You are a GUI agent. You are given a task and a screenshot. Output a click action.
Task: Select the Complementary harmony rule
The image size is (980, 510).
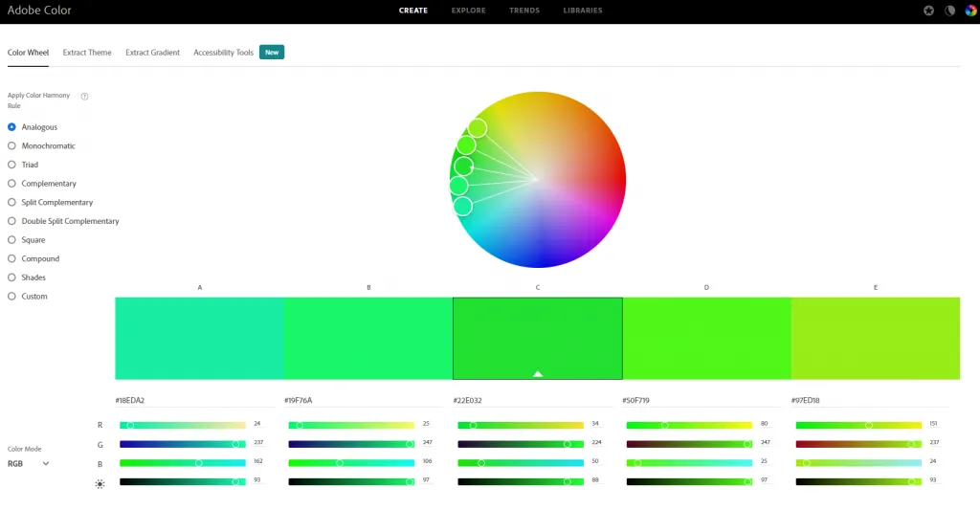42,183
